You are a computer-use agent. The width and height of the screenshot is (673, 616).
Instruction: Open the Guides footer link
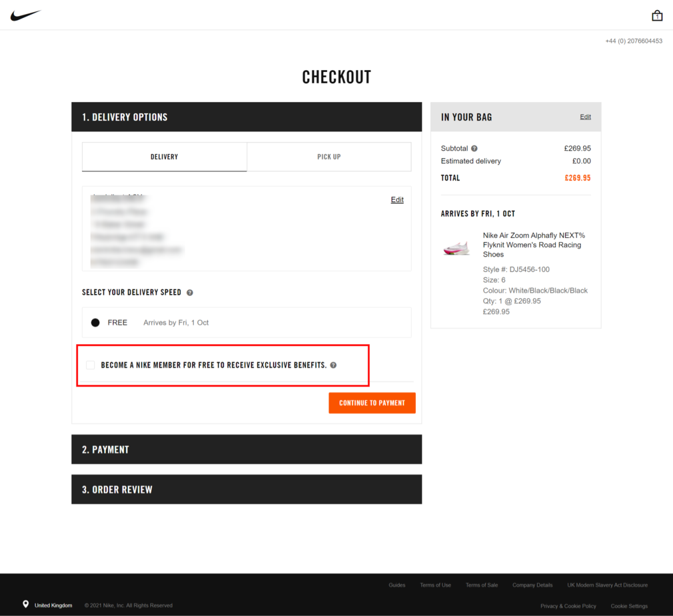tap(397, 585)
